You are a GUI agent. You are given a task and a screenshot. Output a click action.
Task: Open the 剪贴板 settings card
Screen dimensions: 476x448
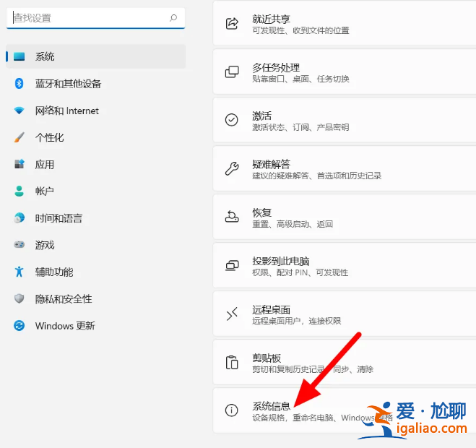[345, 362]
